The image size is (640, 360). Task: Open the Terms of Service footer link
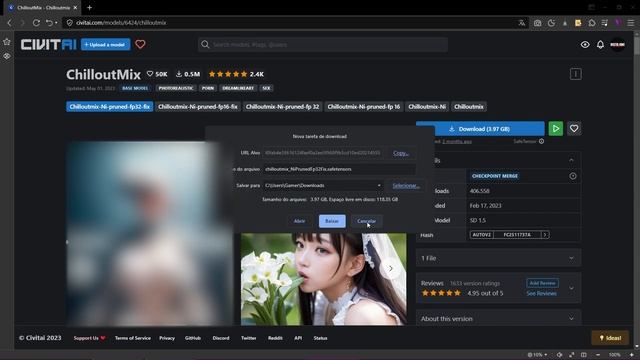coord(133,338)
